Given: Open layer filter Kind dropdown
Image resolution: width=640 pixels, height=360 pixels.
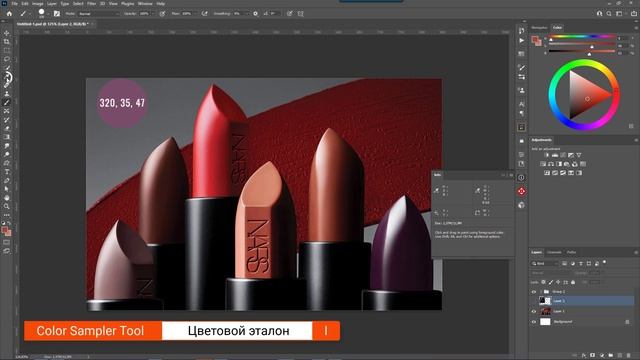Looking at the screenshot, I should (544, 264).
